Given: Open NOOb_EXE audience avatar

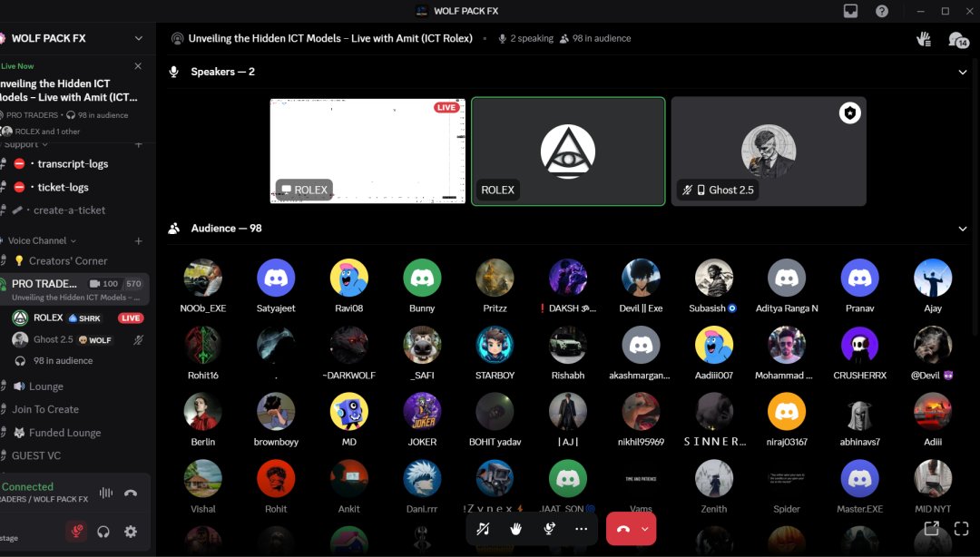Looking at the screenshot, I should (x=202, y=278).
